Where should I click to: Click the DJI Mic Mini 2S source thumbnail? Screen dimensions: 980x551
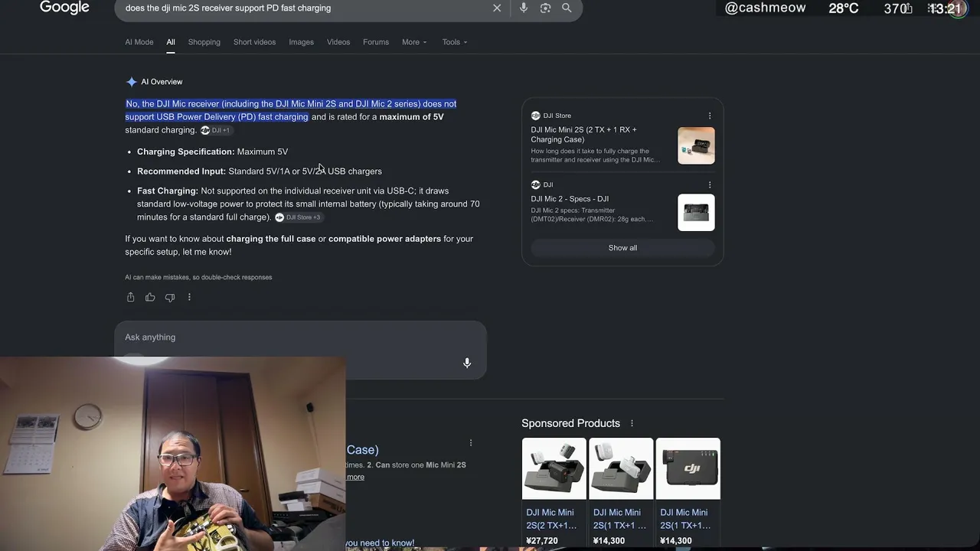coord(696,145)
